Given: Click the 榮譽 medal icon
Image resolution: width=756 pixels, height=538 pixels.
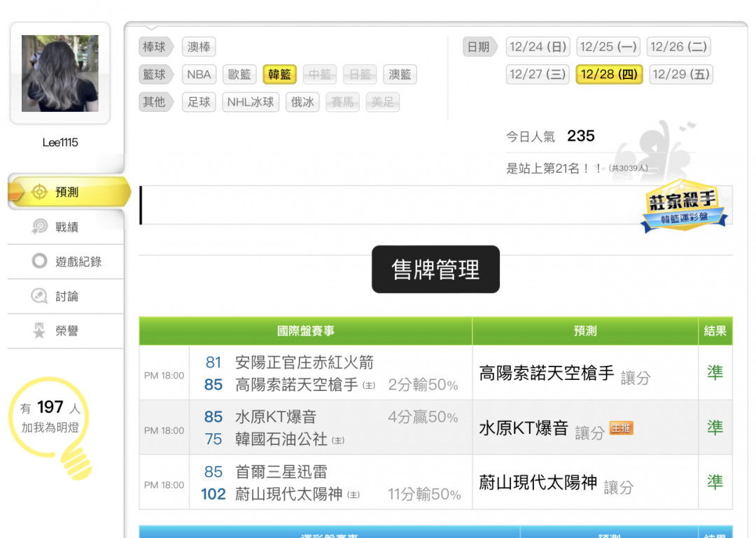Looking at the screenshot, I should pos(39,331).
